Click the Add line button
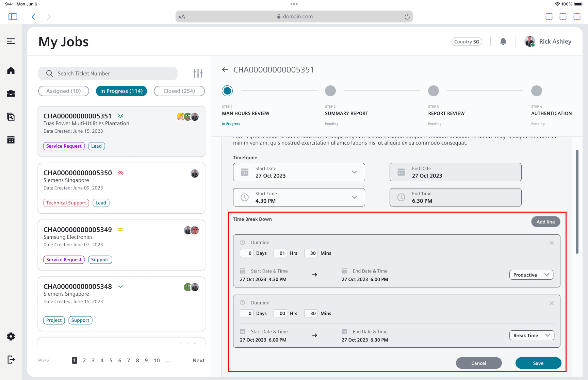 [x=546, y=222]
